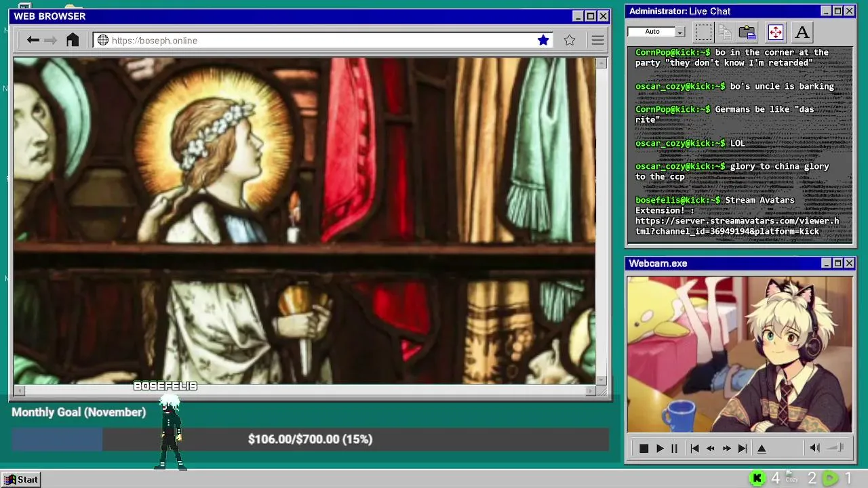Click the browser horizontal scrollbar left arrow
Viewport: 868px width, 488px height.
click(19, 390)
